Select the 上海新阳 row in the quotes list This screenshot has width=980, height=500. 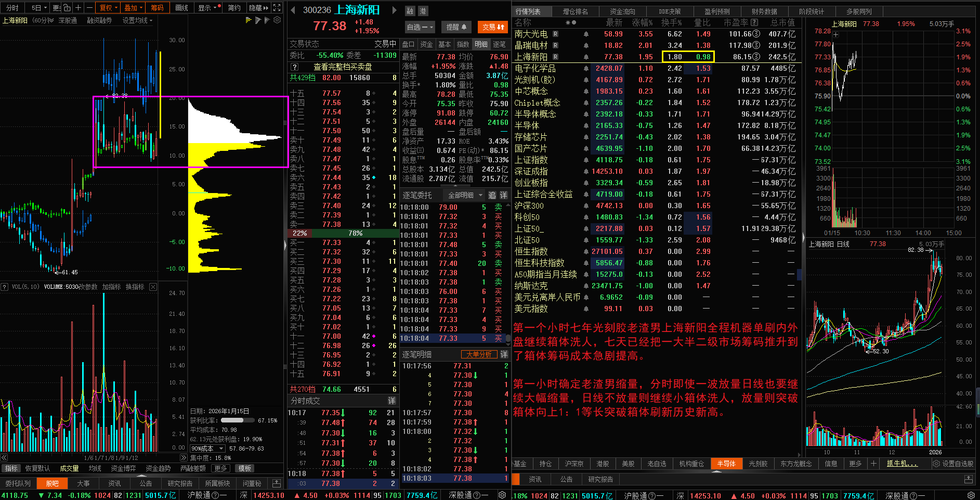(x=656, y=57)
